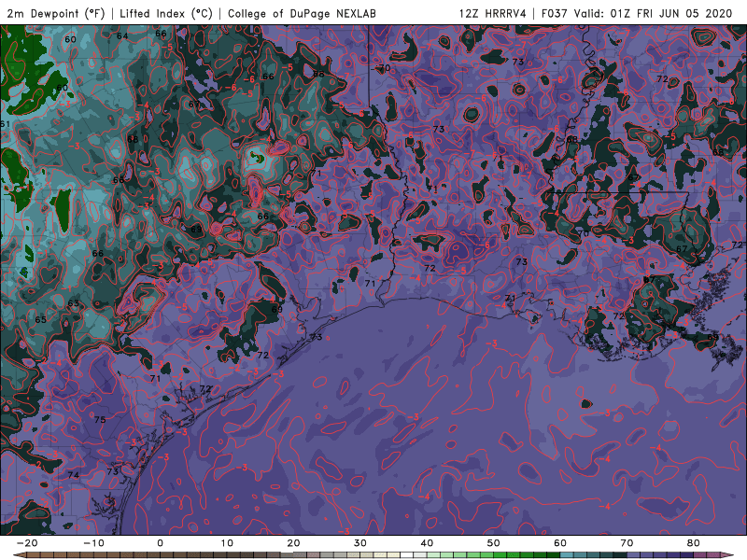
Task: Click the "2m Dewpoint (°F)" title text
Action: (56, 13)
